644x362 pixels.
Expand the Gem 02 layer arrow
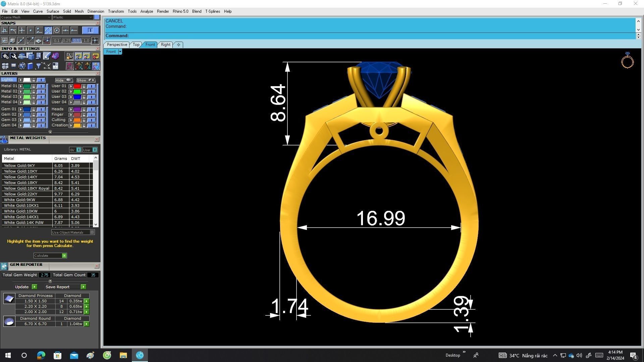point(21,115)
